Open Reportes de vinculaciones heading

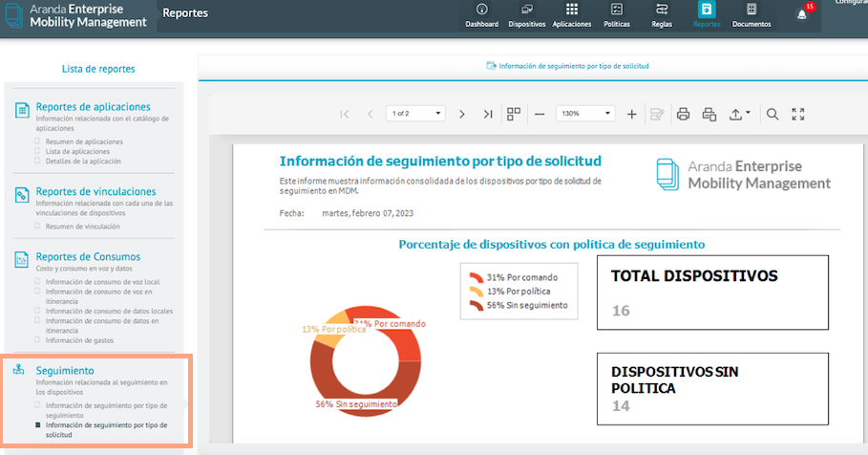95,191
